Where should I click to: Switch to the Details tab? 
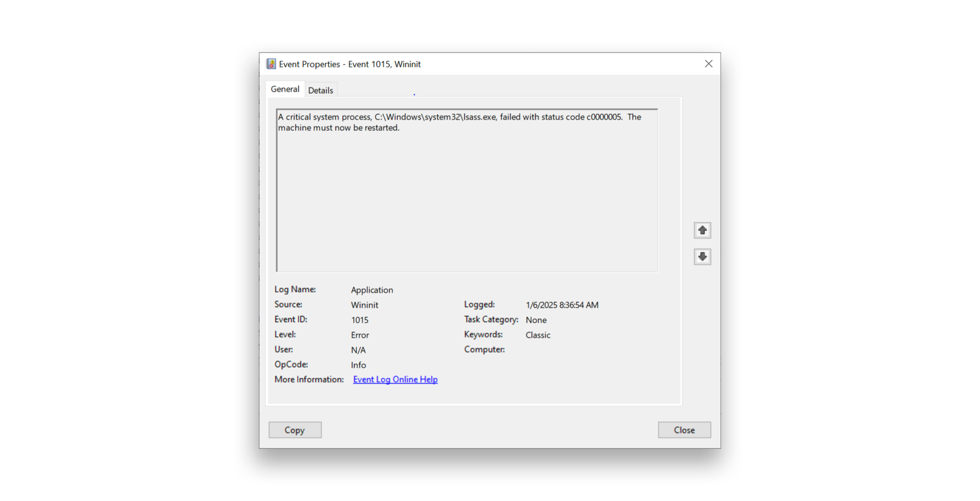coord(320,90)
